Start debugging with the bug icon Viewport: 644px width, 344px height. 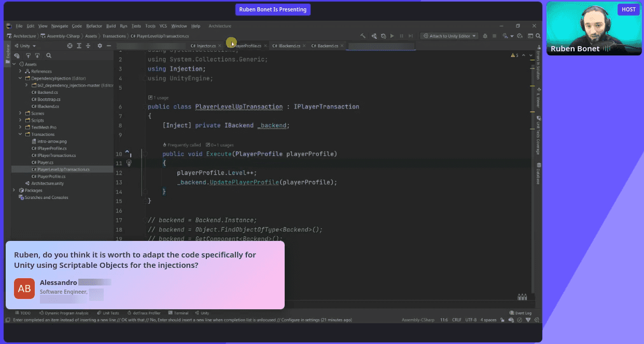point(485,36)
